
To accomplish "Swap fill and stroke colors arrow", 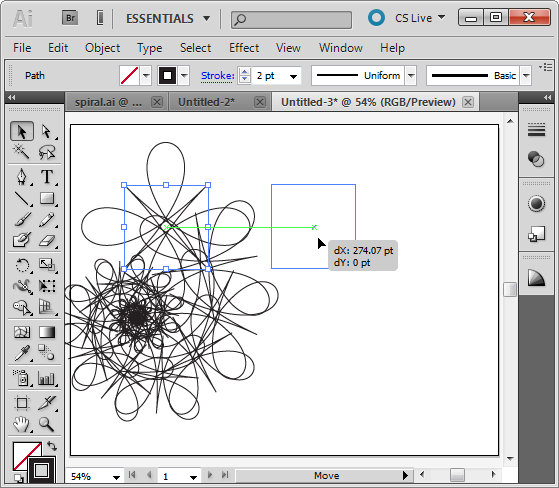I will 52,446.
